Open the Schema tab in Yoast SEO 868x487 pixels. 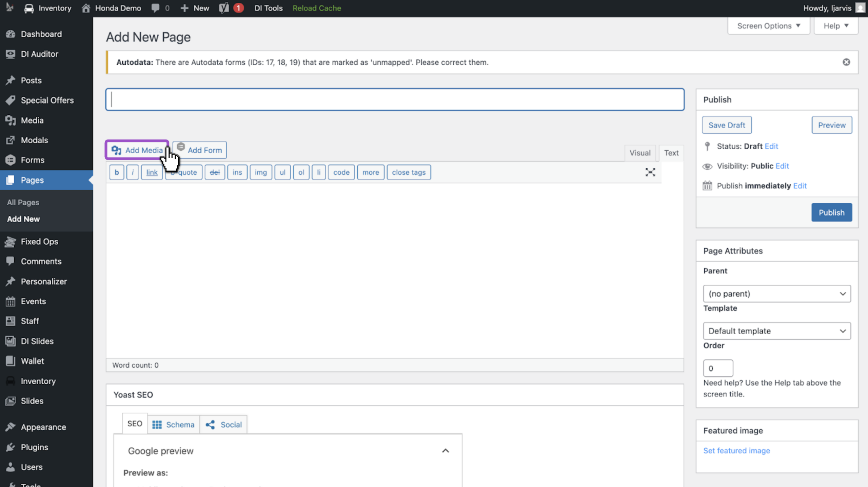173,425
